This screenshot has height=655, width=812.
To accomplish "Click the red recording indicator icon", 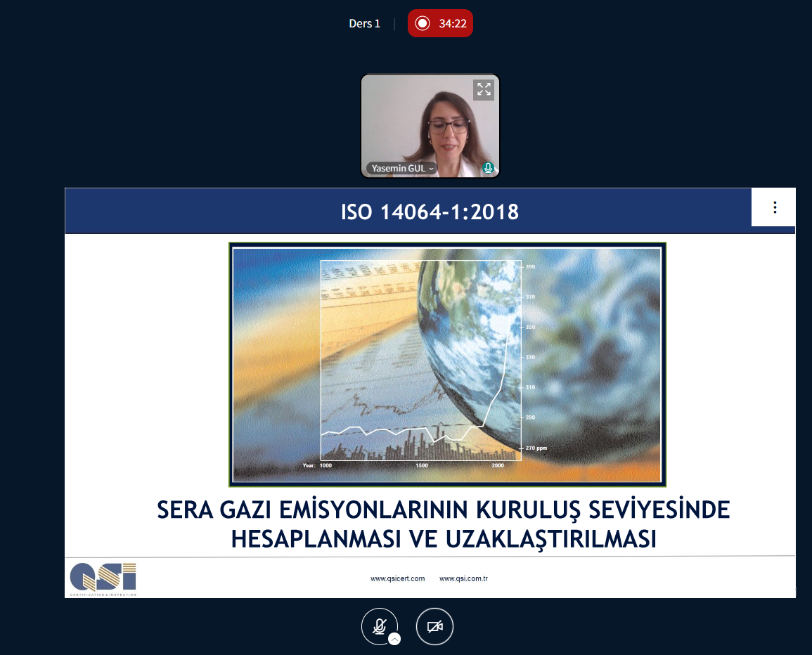I will coord(423,23).
